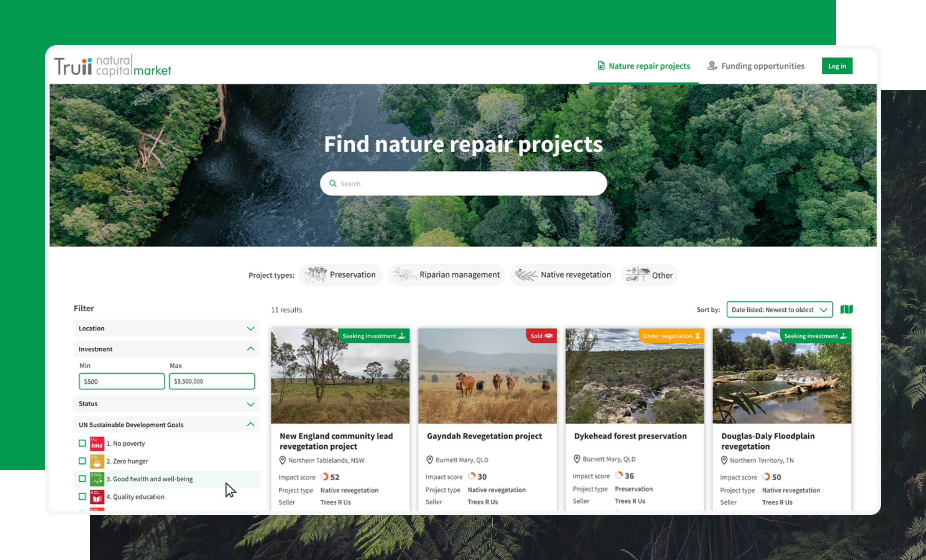The image size is (926, 560).
Task: Click the Good health SDG icon
Action: [97, 479]
